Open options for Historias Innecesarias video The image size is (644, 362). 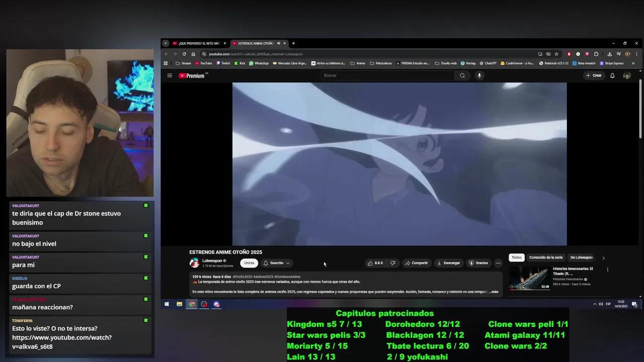pyautogui.click(x=607, y=269)
